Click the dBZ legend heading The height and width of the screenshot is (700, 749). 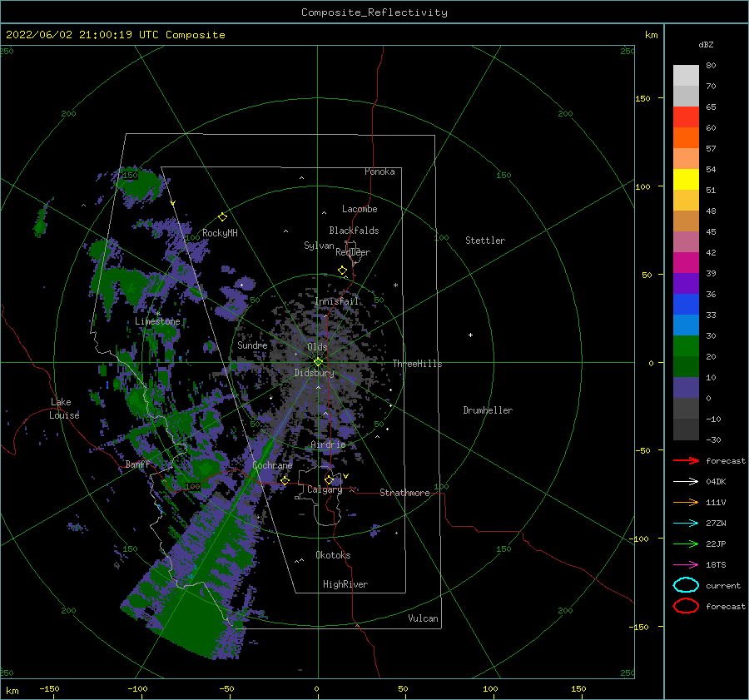706,44
